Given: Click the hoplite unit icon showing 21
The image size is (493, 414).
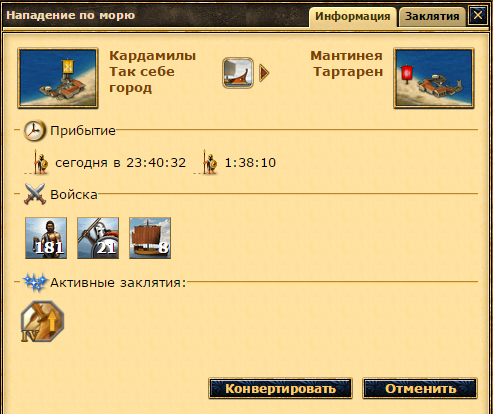Looking at the screenshot, I should [x=98, y=238].
